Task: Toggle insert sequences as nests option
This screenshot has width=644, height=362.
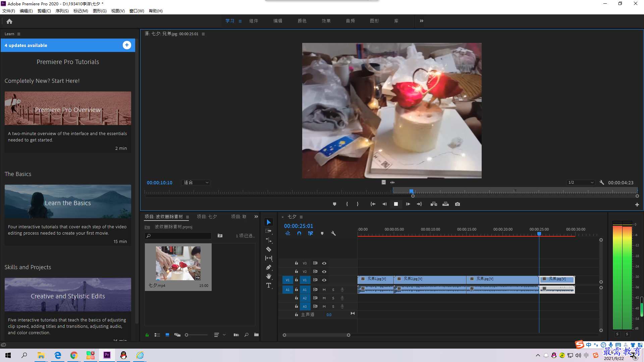Action: point(288,233)
